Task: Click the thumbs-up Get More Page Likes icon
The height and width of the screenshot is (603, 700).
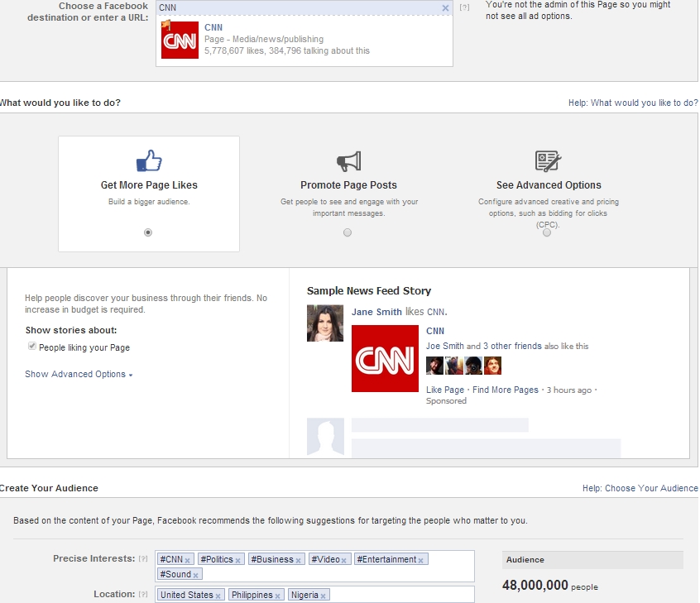Action: pyautogui.click(x=149, y=160)
